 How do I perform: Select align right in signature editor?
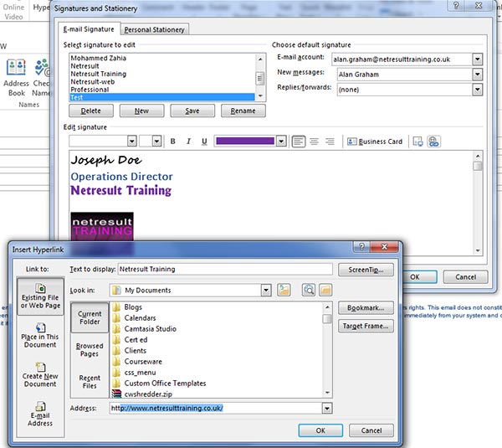coord(330,142)
